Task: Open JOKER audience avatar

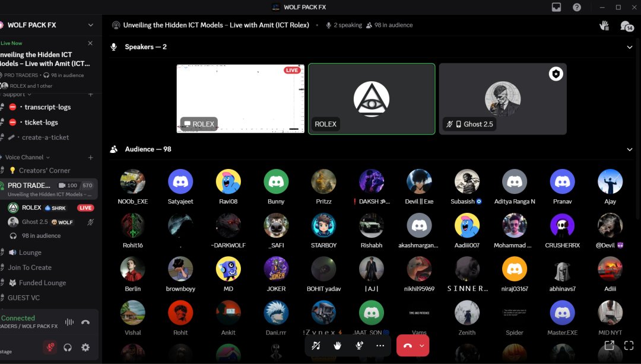Action: pyautogui.click(x=276, y=269)
